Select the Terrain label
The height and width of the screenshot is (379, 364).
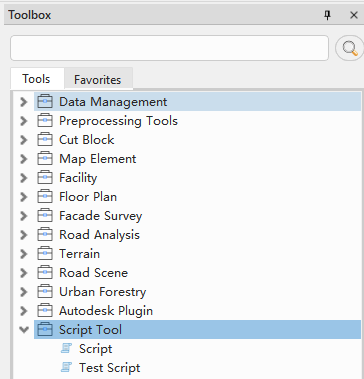[79, 254]
